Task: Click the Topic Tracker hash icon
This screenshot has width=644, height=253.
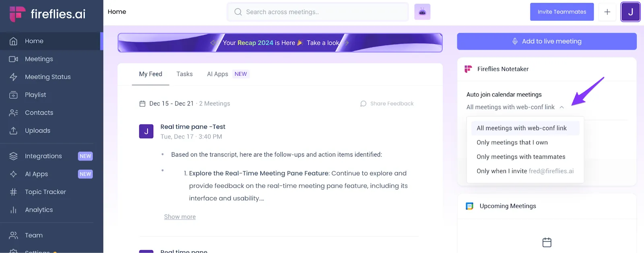Action: [x=13, y=192]
